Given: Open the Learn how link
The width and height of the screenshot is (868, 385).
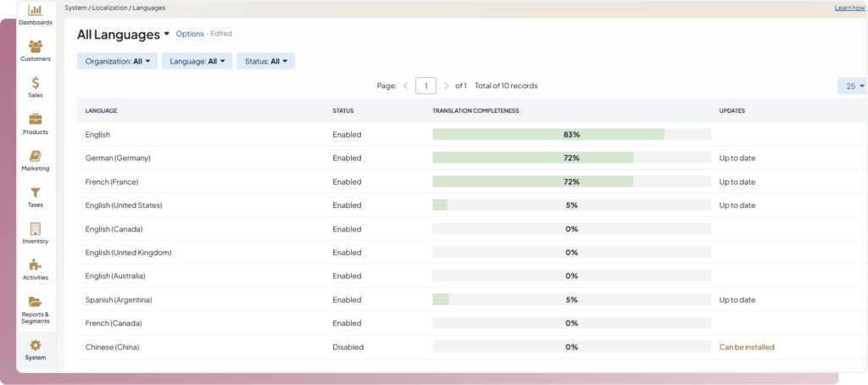Looking at the screenshot, I should pyautogui.click(x=849, y=8).
